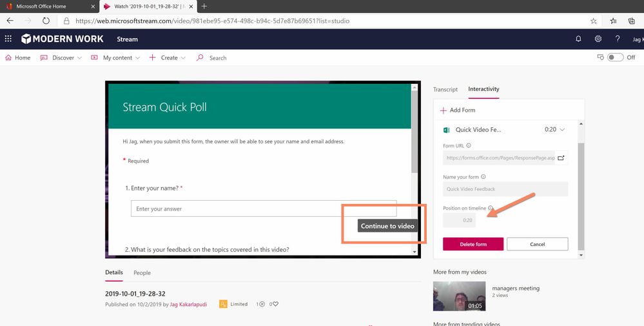Click the Form URL text field

(x=498, y=158)
